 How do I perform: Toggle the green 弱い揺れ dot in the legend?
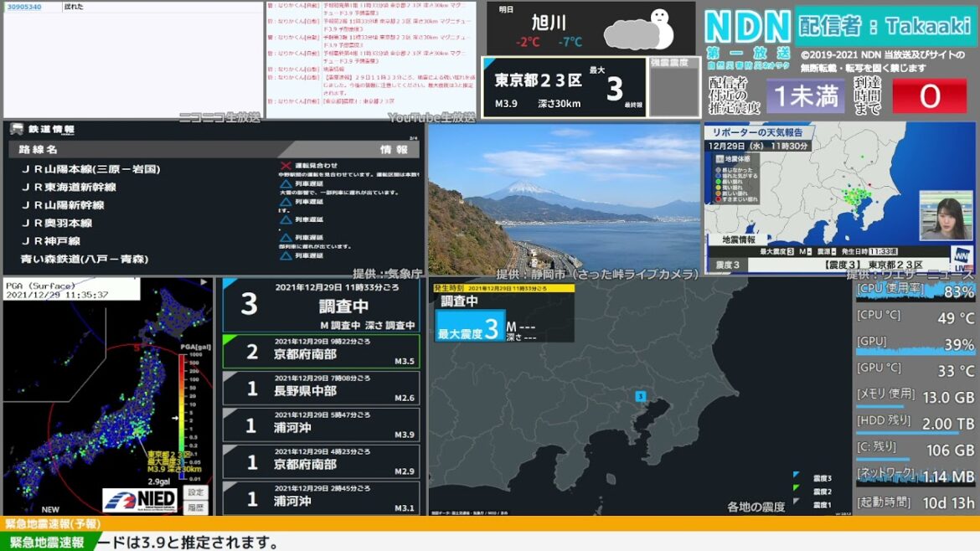point(717,182)
